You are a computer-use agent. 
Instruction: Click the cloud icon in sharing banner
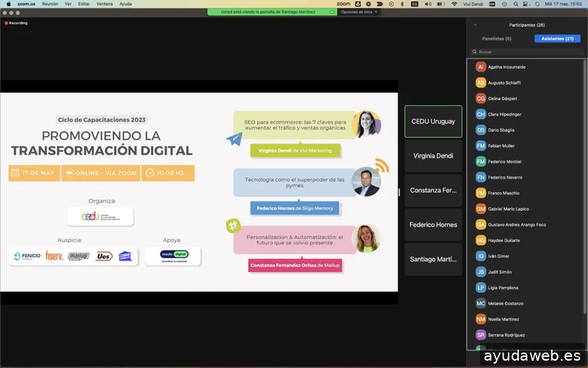(x=332, y=12)
